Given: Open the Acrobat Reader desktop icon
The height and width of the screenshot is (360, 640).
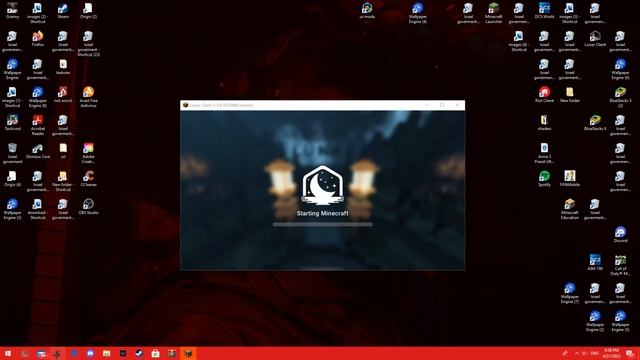Looking at the screenshot, I should [38, 124].
